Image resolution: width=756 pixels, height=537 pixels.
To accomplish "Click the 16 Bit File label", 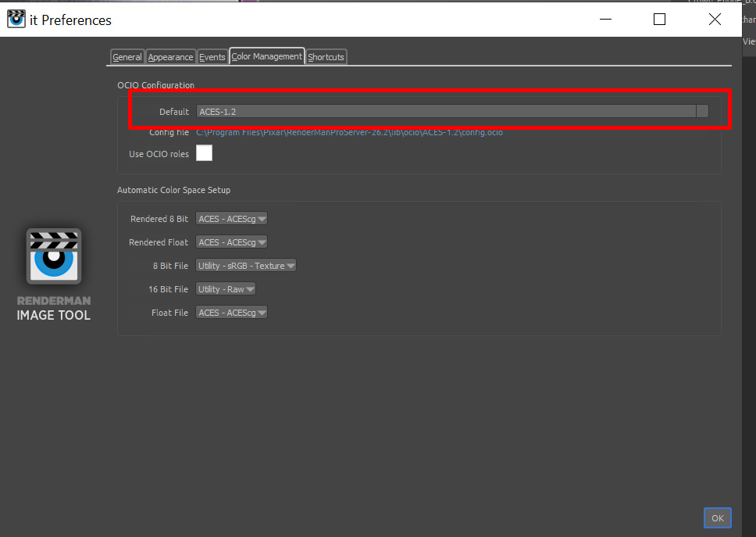I will pyautogui.click(x=168, y=289).
